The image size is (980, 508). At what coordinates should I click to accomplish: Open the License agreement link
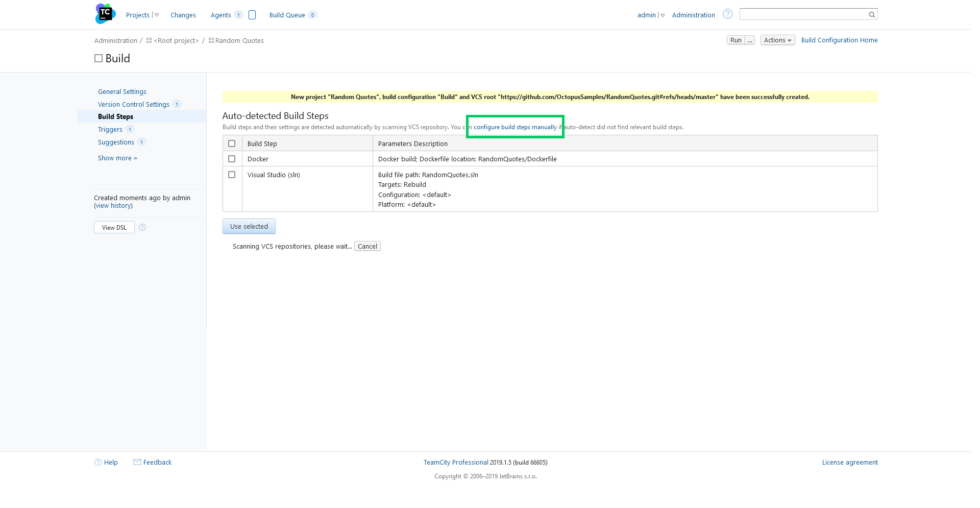[850, 463]
